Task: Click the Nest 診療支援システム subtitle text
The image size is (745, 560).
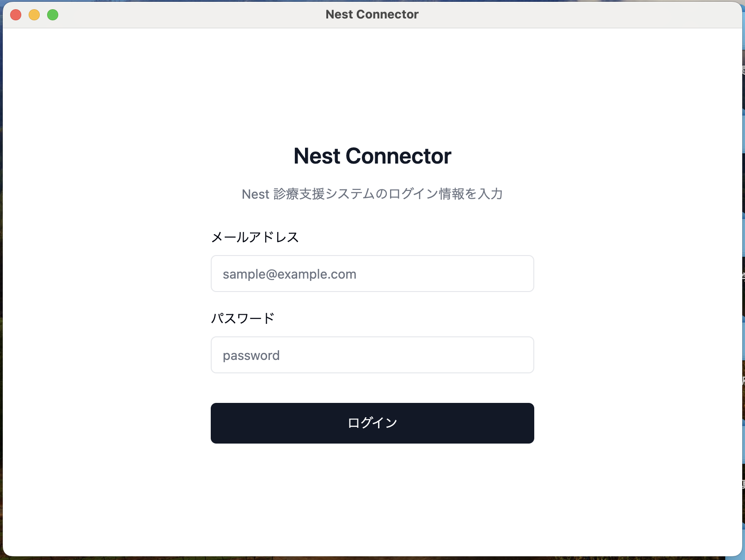Action: [372, 194]
